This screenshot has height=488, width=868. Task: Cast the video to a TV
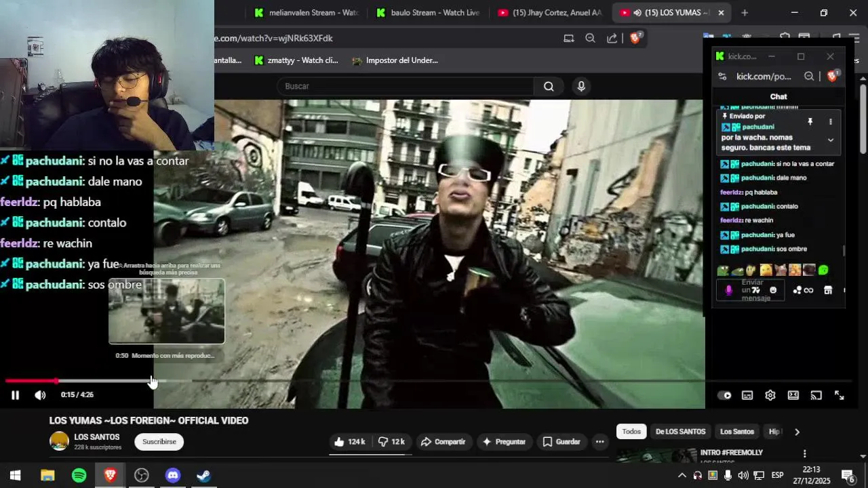pos(816,396)
